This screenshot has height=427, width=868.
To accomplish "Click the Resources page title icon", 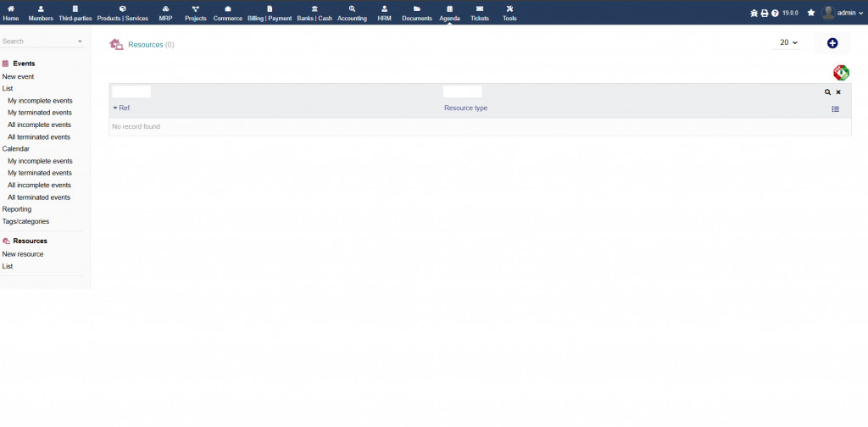I will point(116,45).
